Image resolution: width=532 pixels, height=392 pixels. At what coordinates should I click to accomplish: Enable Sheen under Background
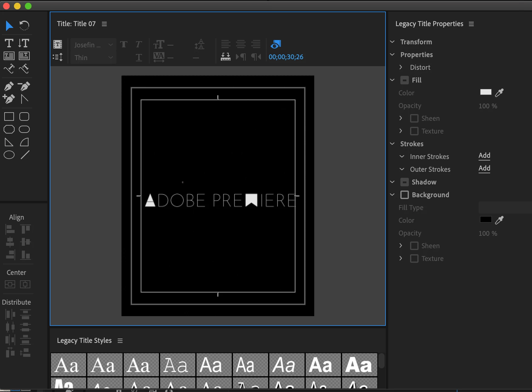click(x=414, y=246)
